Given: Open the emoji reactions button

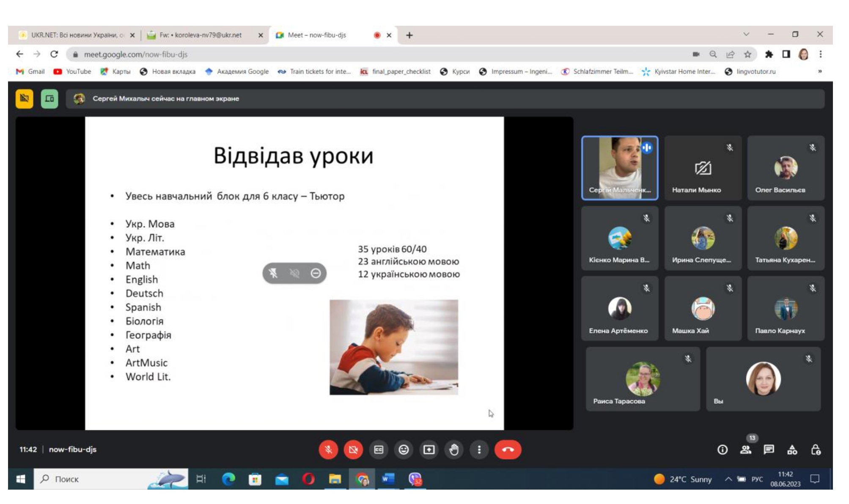Looking at the screenshot, I should click(x=404, y=449).
